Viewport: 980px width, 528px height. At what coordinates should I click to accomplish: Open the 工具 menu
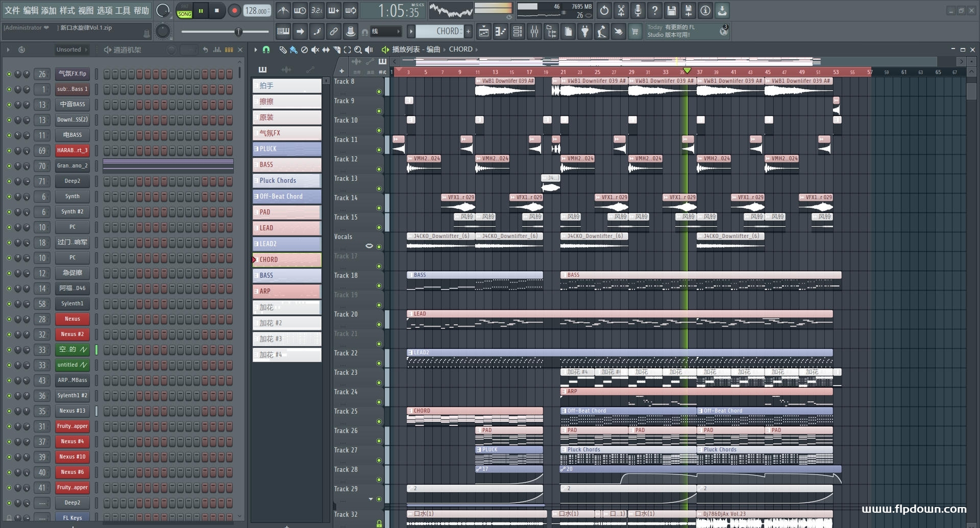pyautogui.click(x=122, y=10)
